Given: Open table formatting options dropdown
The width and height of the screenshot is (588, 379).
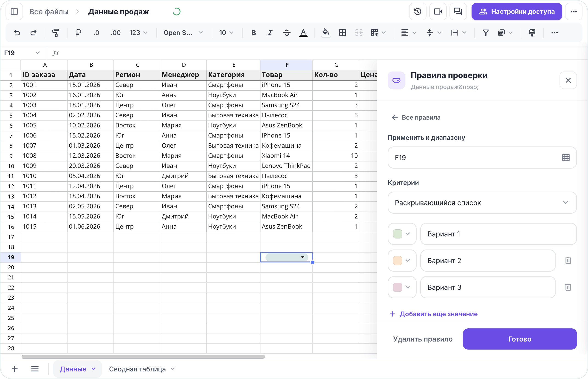Looking at the screenshot, I should pyautogui.click(x=378, y=33).
